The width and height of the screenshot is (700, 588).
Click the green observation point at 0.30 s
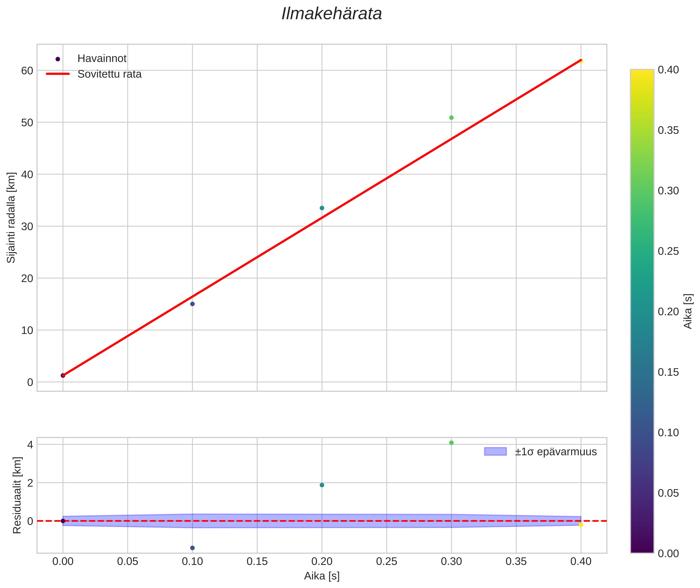tap(451, 118)
